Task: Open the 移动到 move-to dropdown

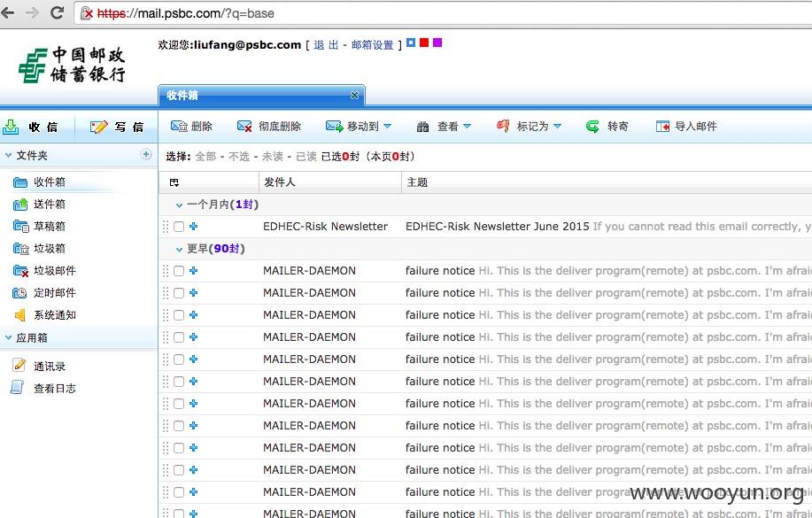Action: (359, 127)
